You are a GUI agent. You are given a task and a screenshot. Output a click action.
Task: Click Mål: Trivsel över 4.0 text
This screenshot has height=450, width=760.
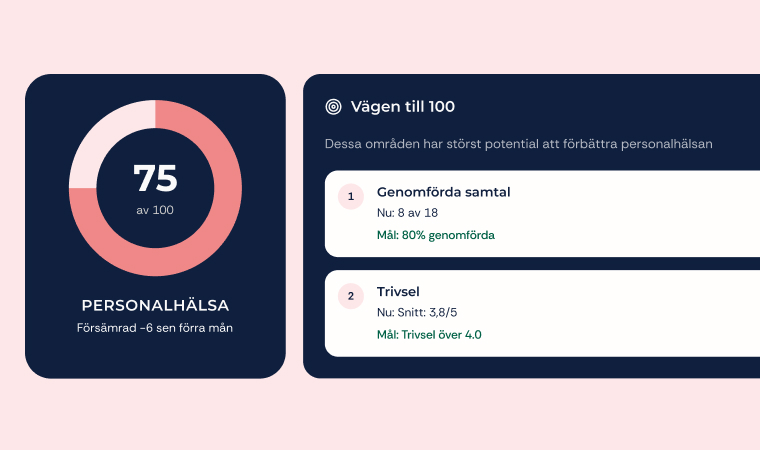tap(429, 335)
